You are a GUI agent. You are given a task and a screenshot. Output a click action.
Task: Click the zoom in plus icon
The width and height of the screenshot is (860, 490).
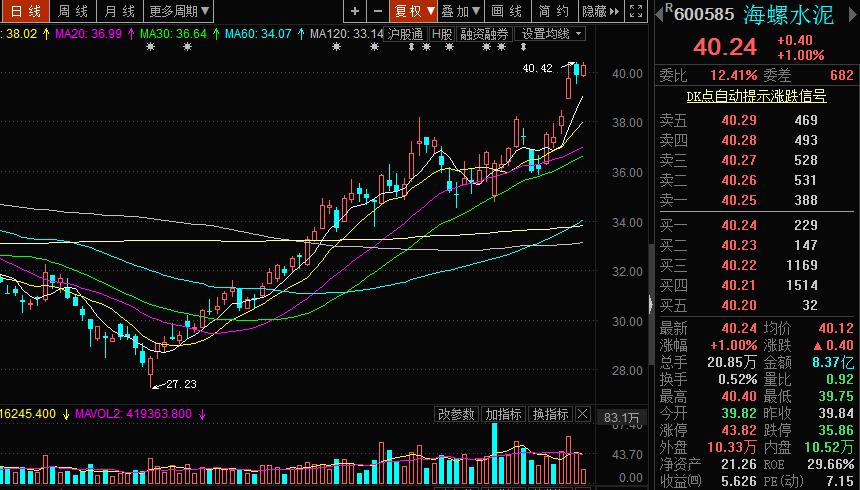point(356,11)
